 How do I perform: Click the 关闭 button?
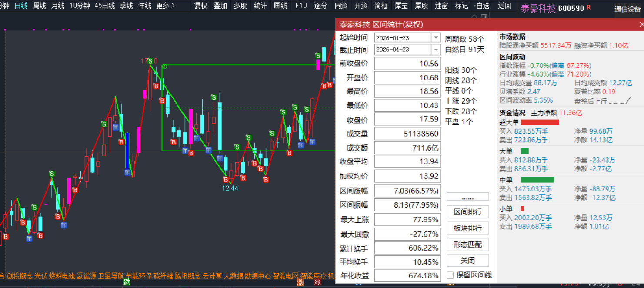(x=467, y=260)
